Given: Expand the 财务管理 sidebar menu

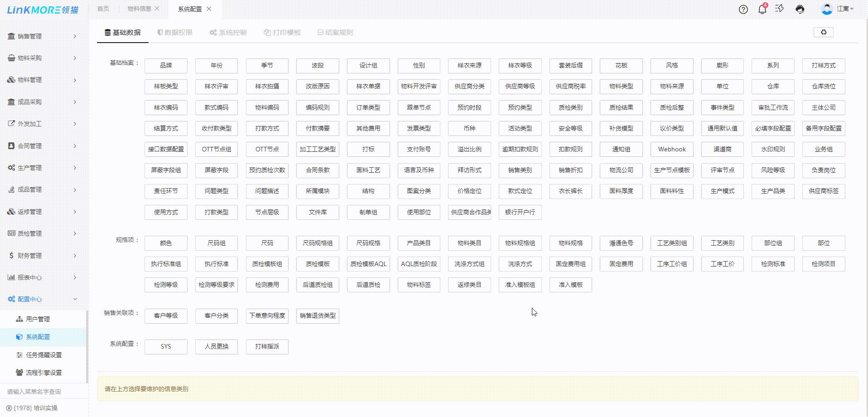Looking at the screenshot, I should coord(42,256).
